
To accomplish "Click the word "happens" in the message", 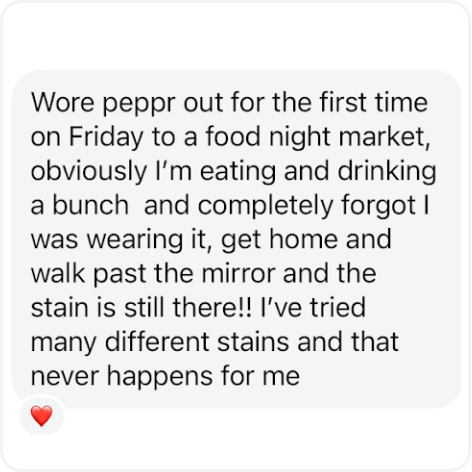I will (x=160, y=377).
